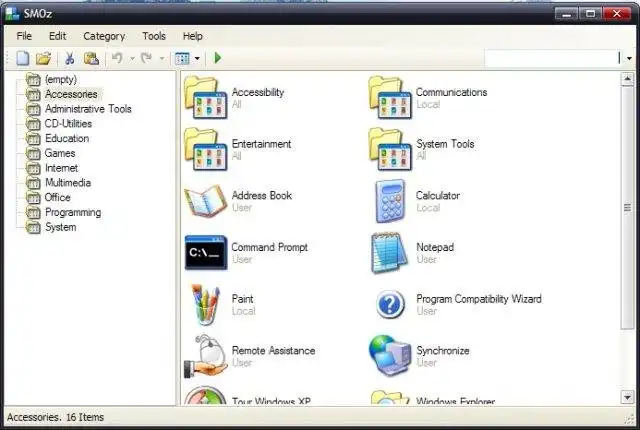Click the Tour Windows XP icon
Screen dimensions: 640x430
[x=205, y=396]
